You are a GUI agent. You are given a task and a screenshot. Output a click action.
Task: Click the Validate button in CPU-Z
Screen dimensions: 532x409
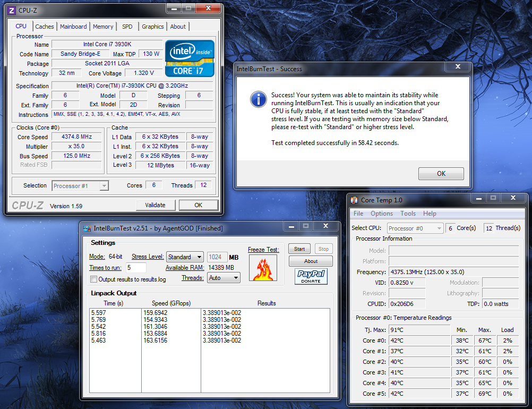click(x=156, y=205)
